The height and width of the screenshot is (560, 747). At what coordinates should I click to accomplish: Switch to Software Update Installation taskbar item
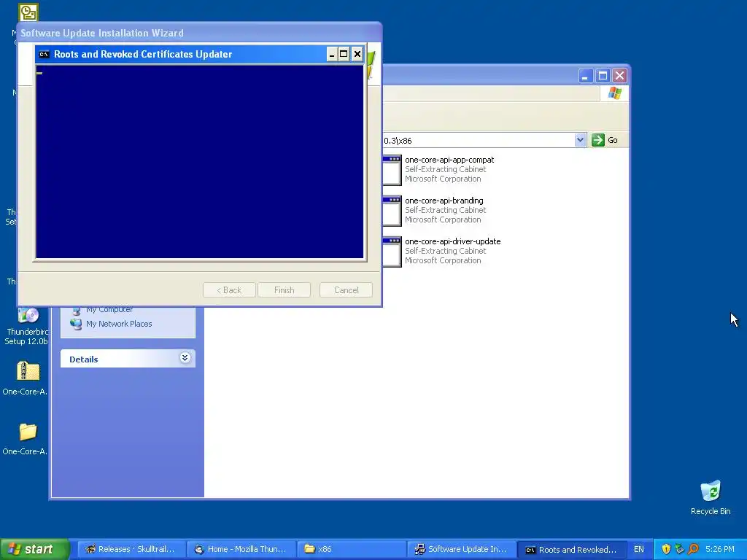(461, 549)
